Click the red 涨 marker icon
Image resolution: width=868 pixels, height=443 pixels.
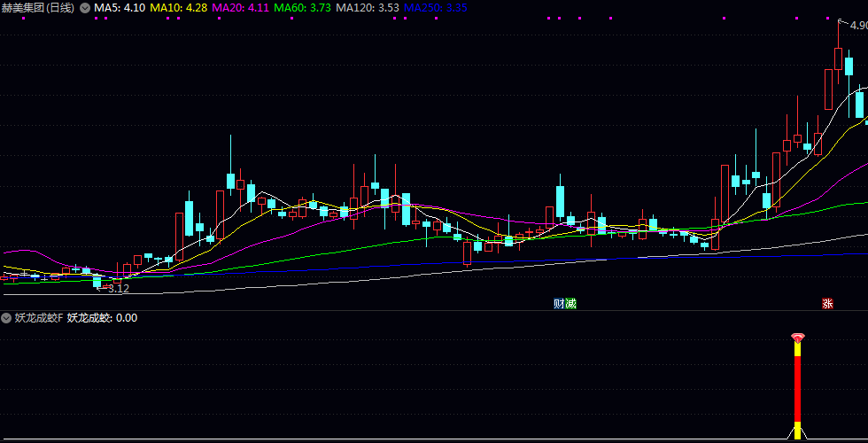(x=827, y=303)
